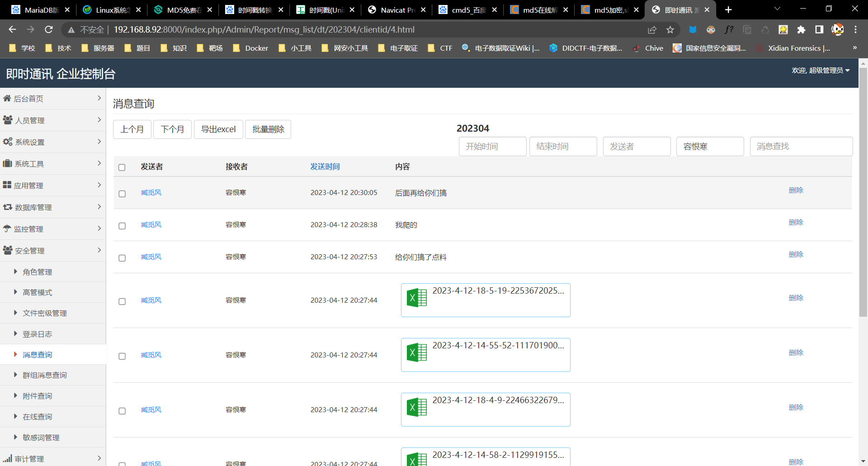868x466 pixels.
Task: Click the f? extension icon
Action: pyautogui.click(x=729, y=29)
